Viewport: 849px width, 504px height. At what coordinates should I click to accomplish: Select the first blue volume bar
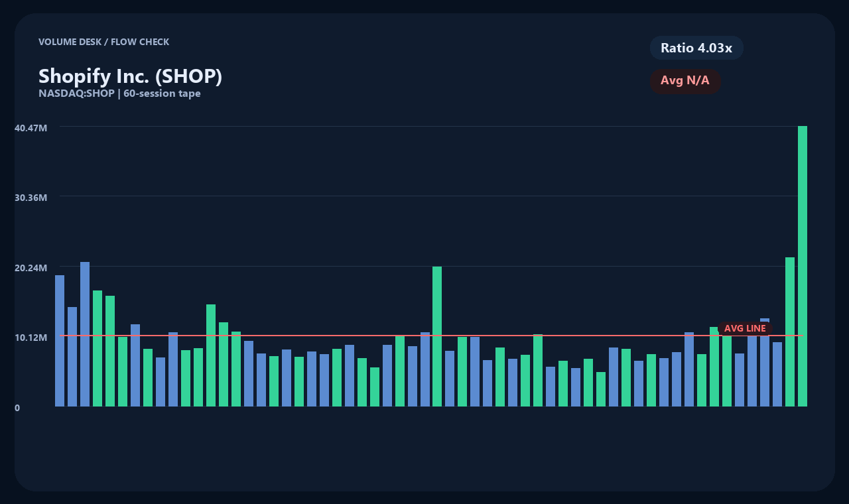(60, 341)
